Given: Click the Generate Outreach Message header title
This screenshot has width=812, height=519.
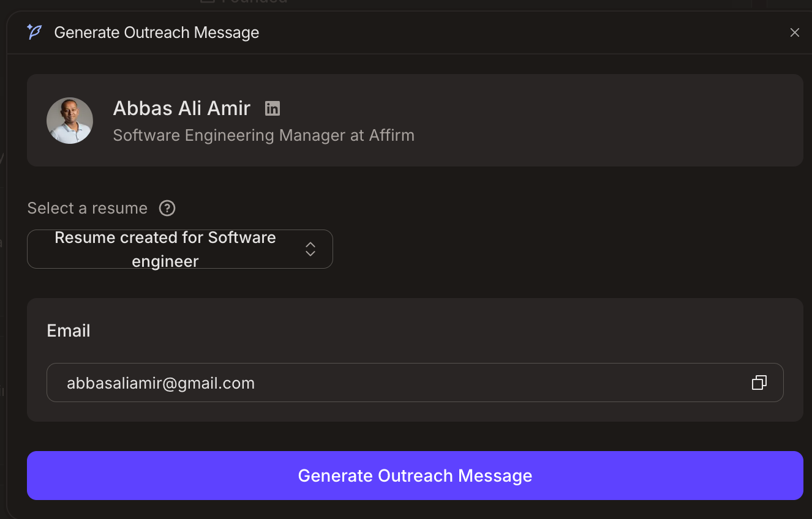Looking at the screenshot, I should [157, 32].
